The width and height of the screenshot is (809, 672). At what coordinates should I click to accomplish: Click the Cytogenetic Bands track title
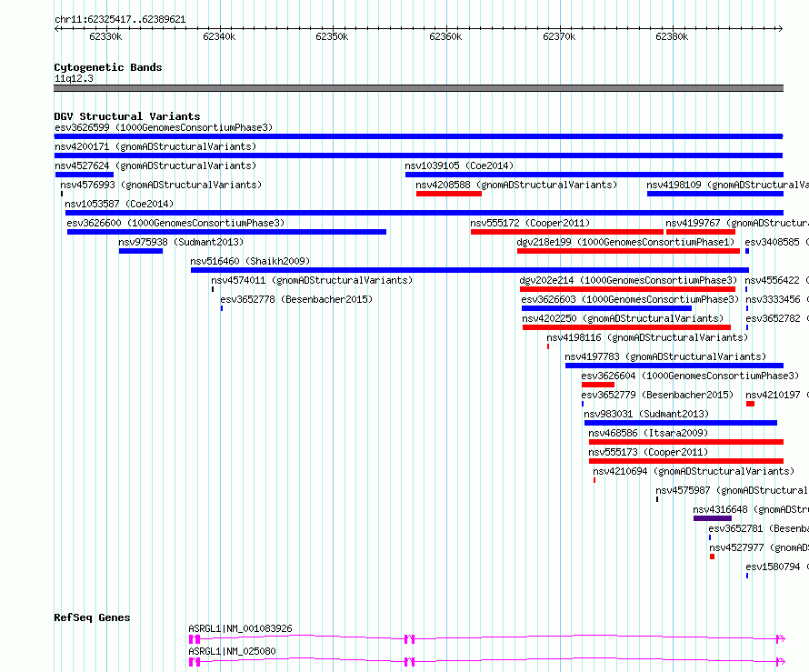(108, 67)
